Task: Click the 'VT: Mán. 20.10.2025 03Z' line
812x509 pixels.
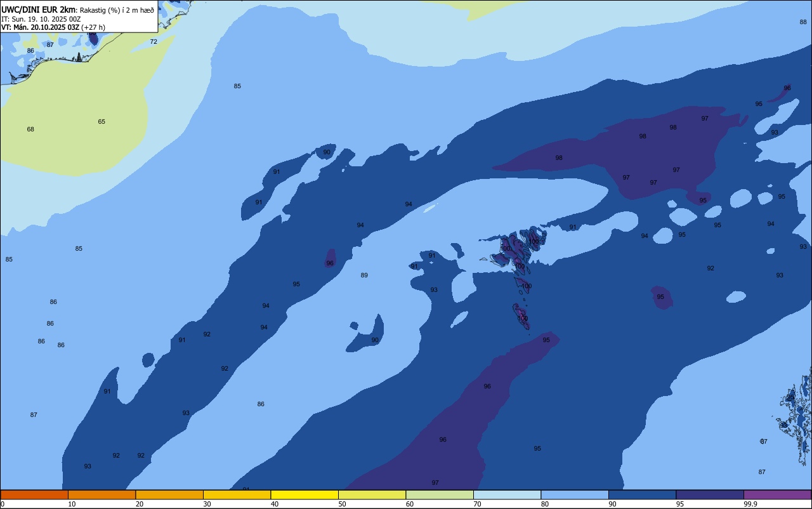Action: [40, 27]
